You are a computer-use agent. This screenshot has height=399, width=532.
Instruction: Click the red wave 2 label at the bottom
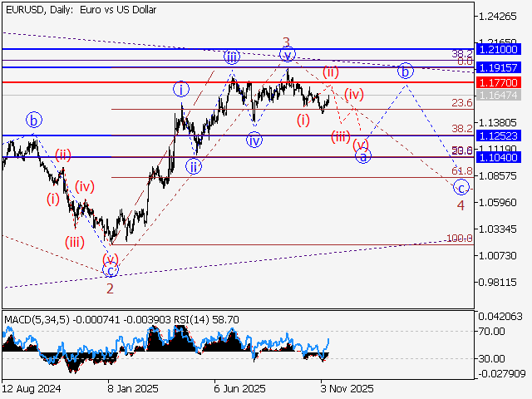pyautogui.click(x=110, y=288)
